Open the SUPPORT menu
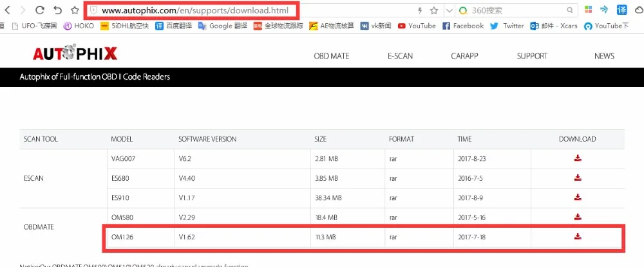 (532, 56)
